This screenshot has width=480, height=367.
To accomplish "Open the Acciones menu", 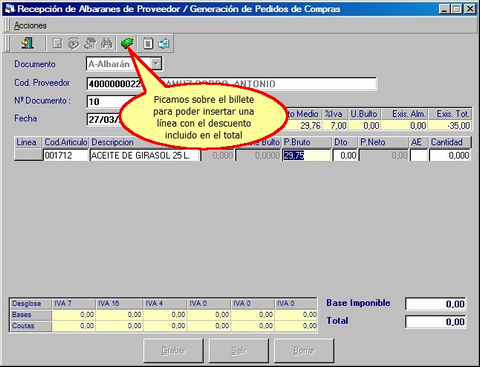I will click(x=30, y=26).
